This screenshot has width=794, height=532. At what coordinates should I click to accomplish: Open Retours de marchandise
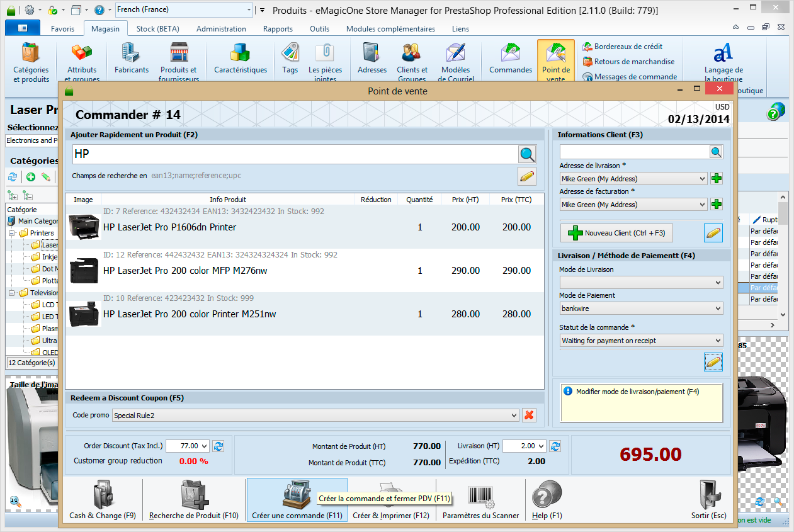(629, 62)
